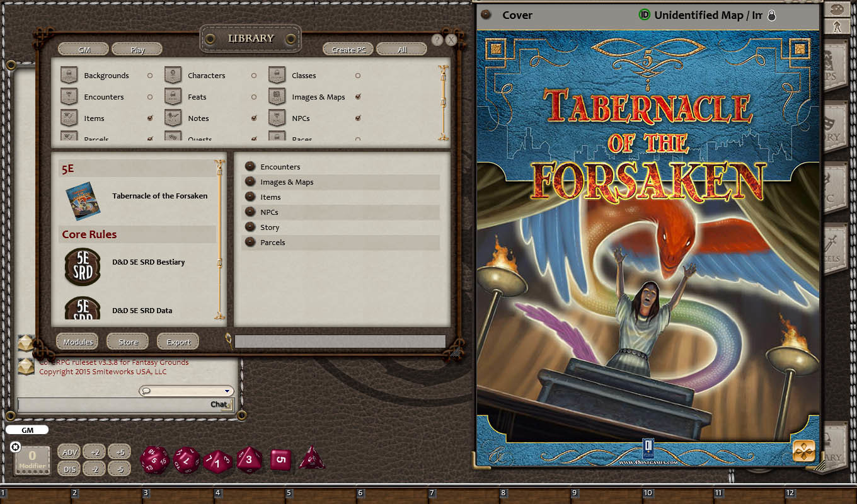Screen dimensions: 857x504
Task: Switch to the Play tab in the Library
Action: click(x=137, y=49)
